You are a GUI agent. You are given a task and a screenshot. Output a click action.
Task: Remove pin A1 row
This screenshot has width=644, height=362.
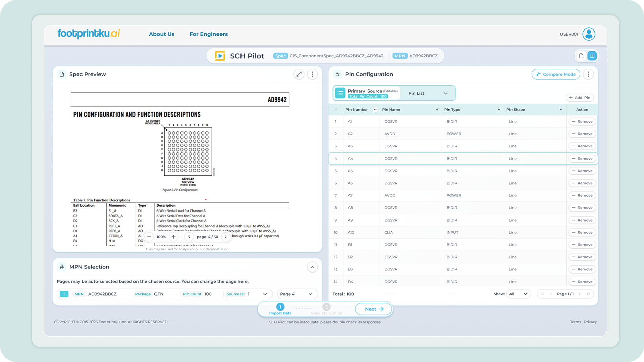pos(582,122)
